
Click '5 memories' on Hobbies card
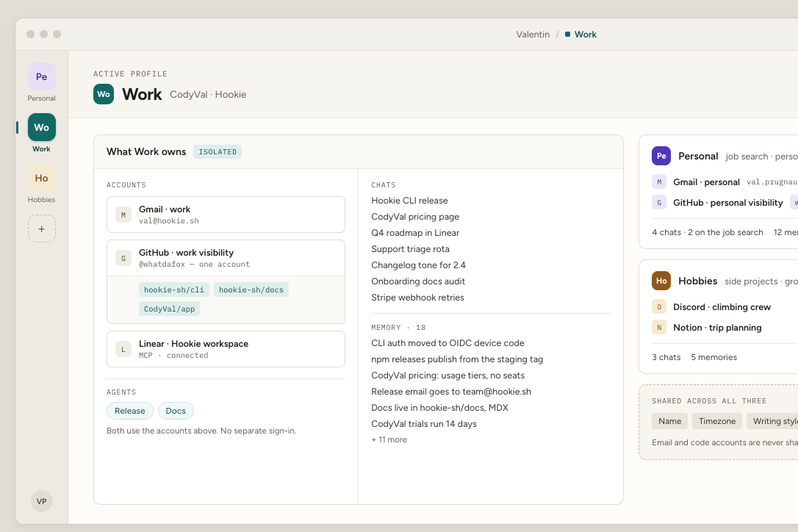pyautogui.click(x=713, y=357)
